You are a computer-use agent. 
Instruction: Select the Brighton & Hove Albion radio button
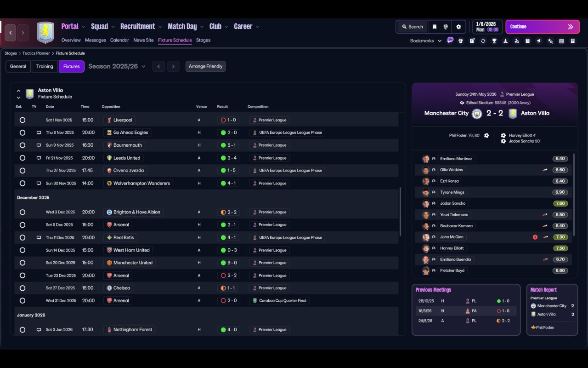pyautogui.click(x=23, y=213)
